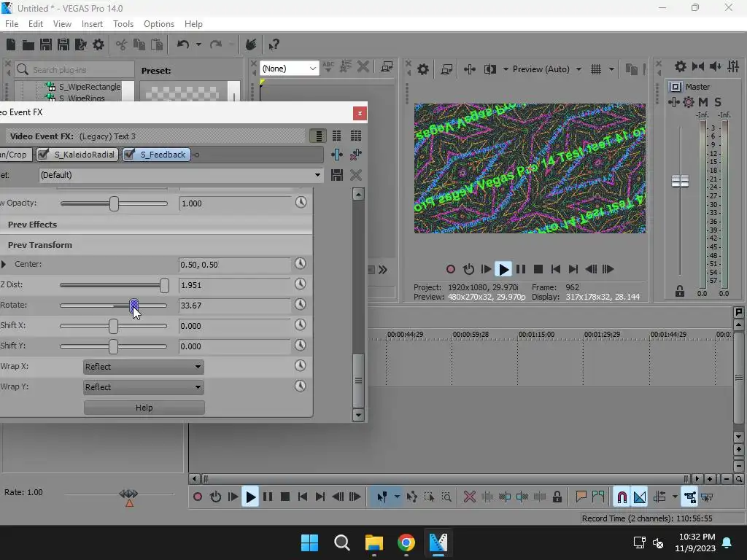
Task: Open the Options menu
Action: pos(158,24)
